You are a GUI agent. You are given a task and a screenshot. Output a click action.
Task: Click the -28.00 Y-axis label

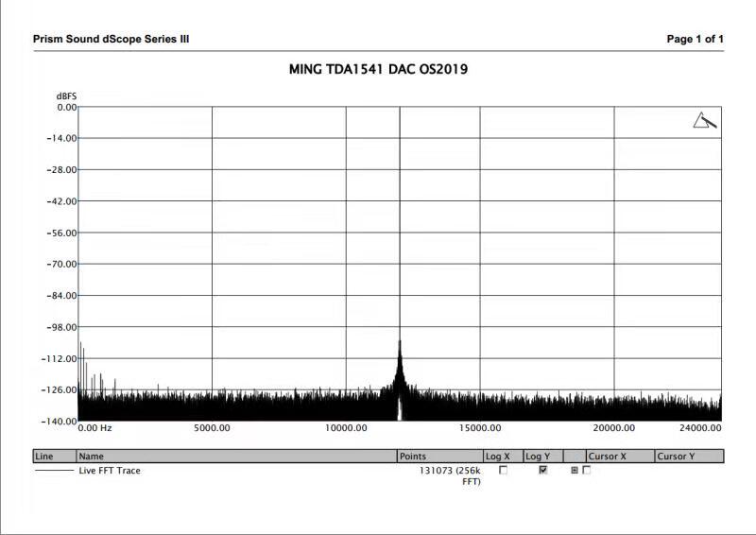click(61, 170)
